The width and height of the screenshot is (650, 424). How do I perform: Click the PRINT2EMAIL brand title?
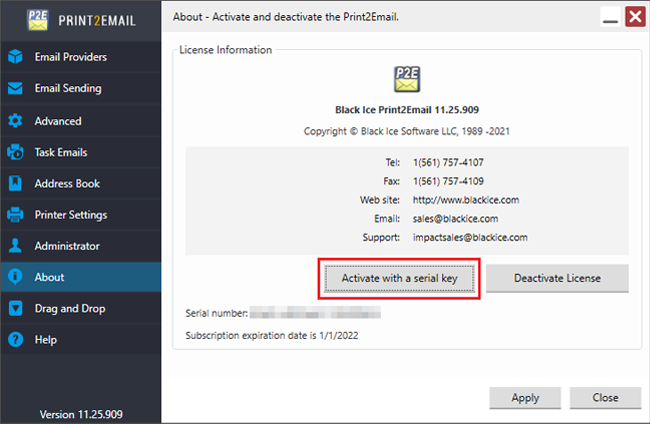pyautogui.click(x=97, y=21)
